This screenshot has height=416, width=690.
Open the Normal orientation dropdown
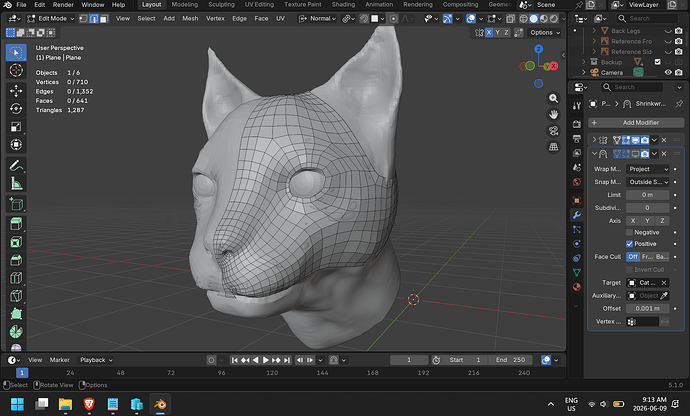[x=317, y=18]
